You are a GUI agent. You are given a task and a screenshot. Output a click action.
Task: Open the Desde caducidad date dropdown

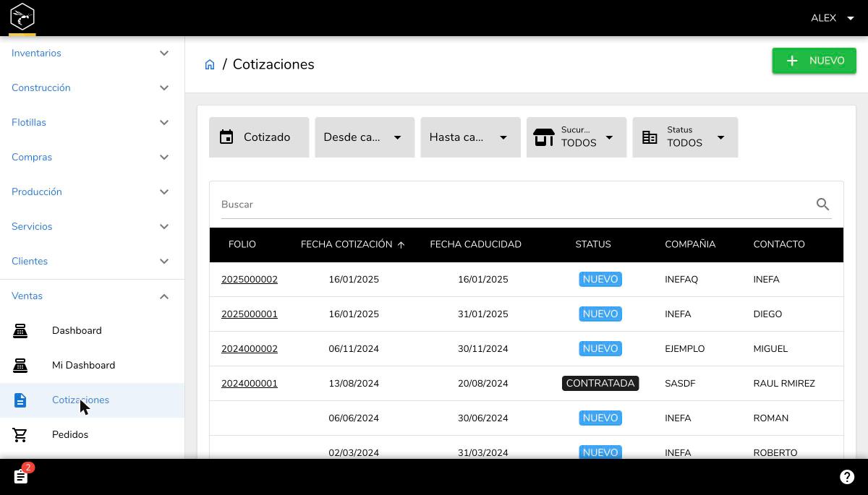tap(365, 137)
